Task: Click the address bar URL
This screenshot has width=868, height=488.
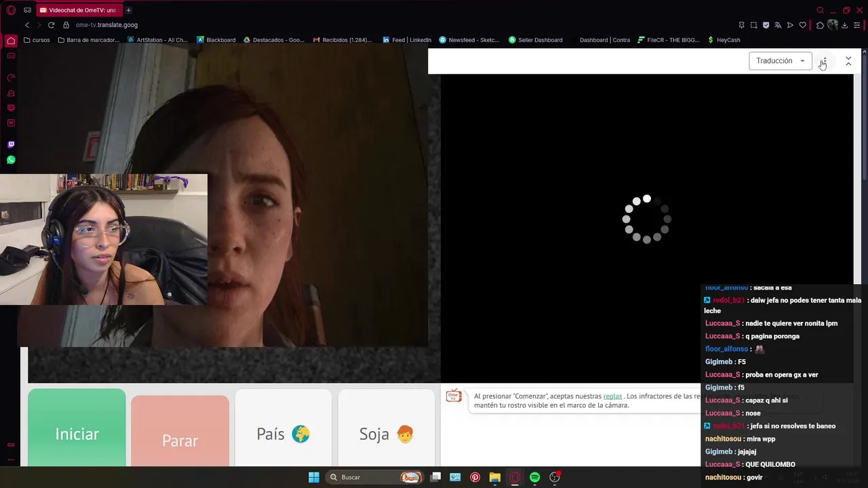Action: (106, 25)
